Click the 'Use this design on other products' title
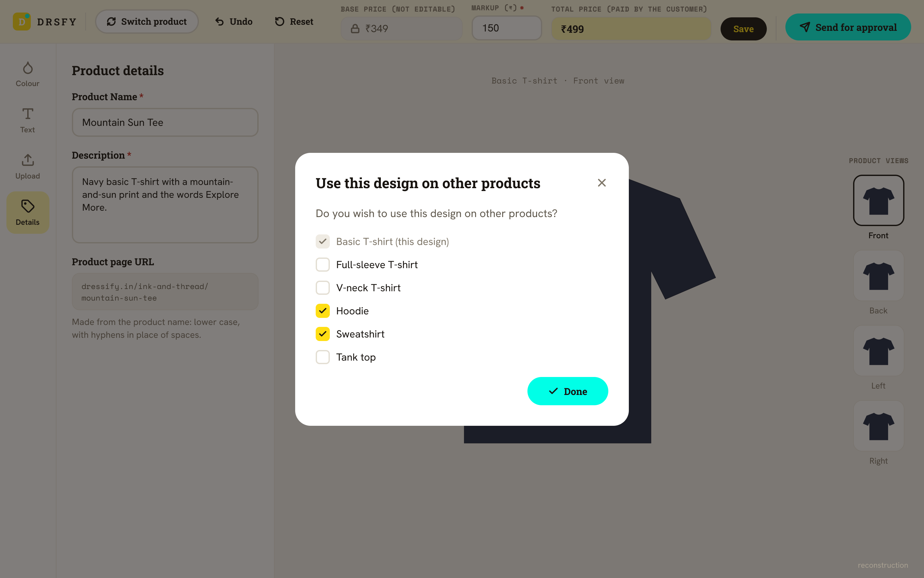This screenshot has width=924, height=578. [428, 183]
